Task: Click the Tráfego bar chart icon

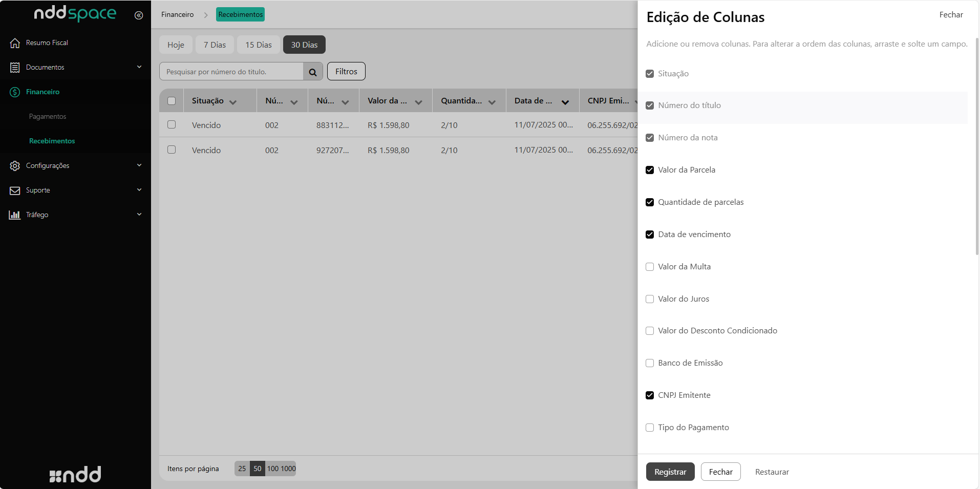Action: pos(15,215)
